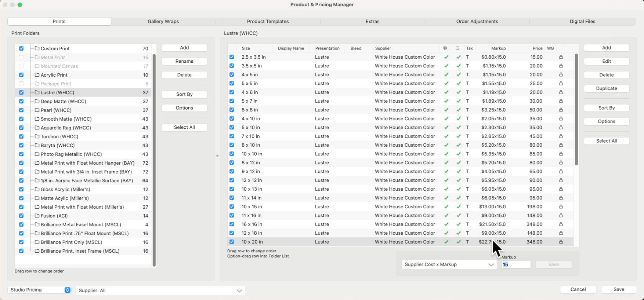The width and height of the screenshot is (644, 300).
Task: Click the Markup value input field
Action: click(x=516, y=264)
